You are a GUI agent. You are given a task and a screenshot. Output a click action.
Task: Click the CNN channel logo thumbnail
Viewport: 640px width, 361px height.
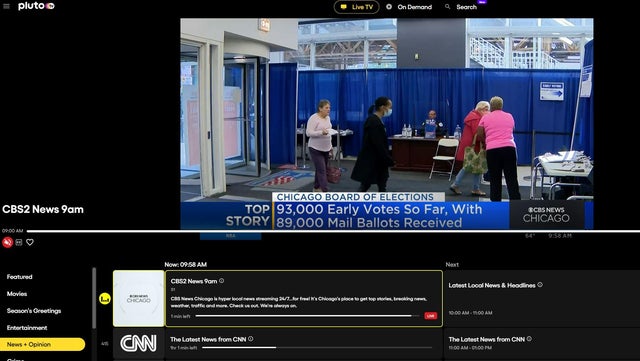click(139, 344)
